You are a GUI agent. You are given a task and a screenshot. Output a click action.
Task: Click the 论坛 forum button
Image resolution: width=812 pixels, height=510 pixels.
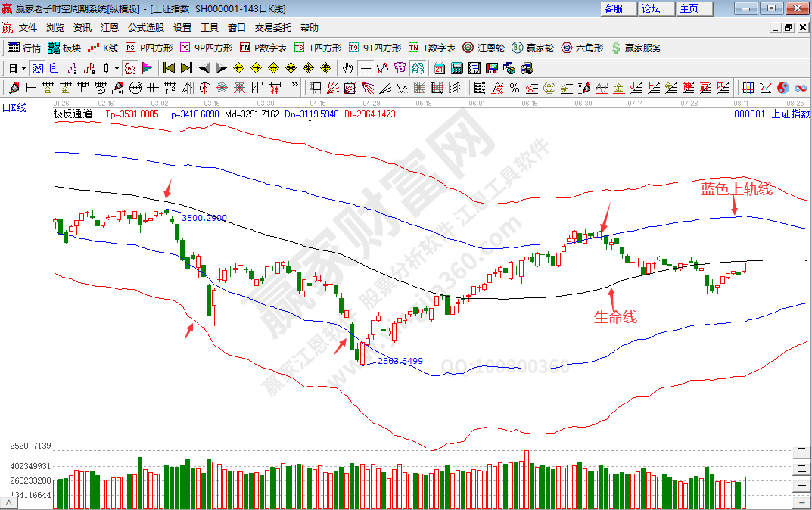pyautogui.click(x=652, y=8)
